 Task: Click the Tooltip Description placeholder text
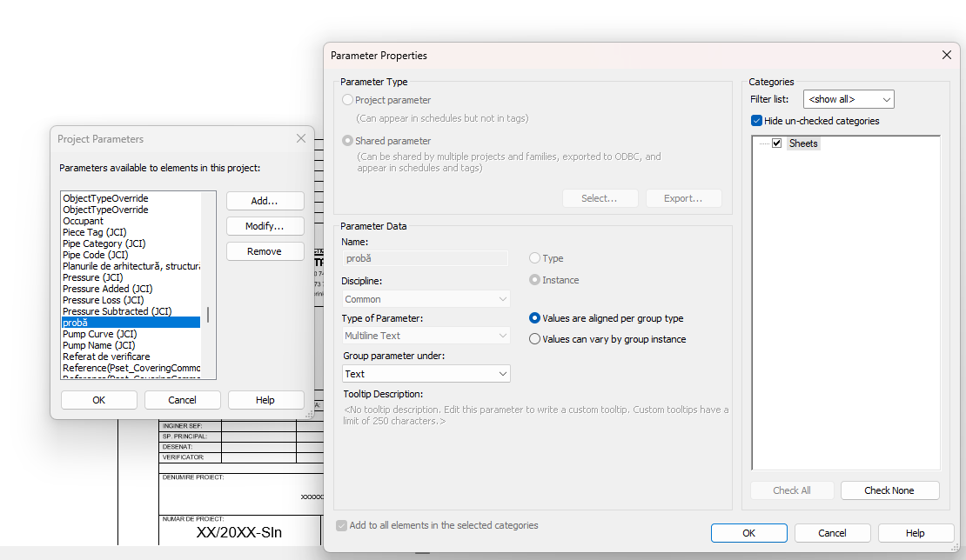(536, 416)
